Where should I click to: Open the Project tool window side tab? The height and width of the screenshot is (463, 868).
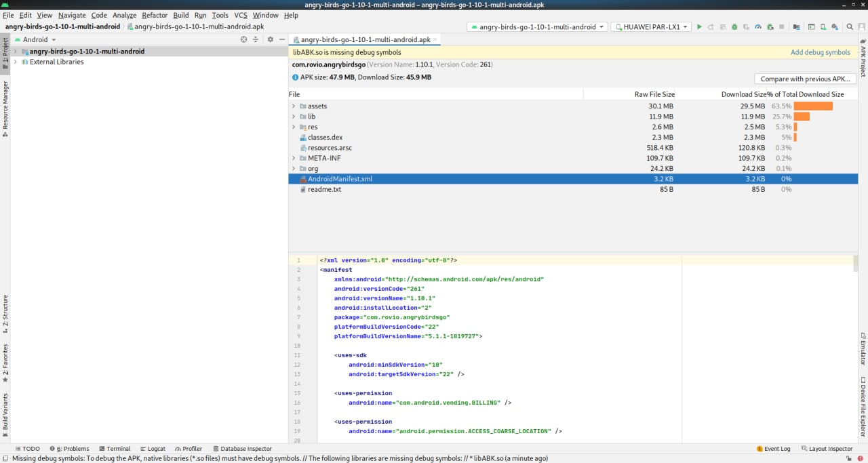point(5,54)
